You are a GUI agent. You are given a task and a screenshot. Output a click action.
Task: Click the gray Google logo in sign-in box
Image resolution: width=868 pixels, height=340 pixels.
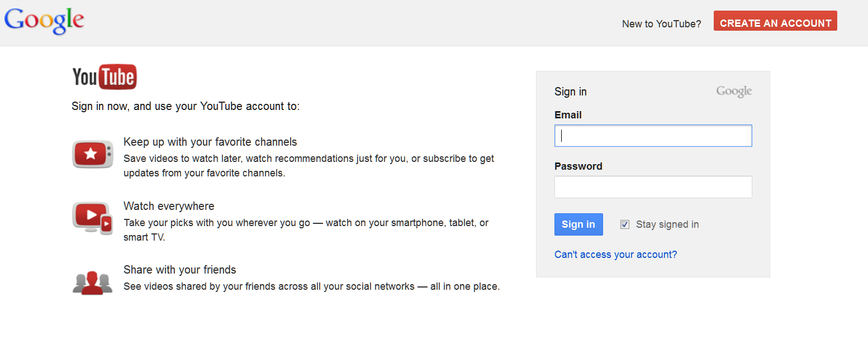coord(734,92)
